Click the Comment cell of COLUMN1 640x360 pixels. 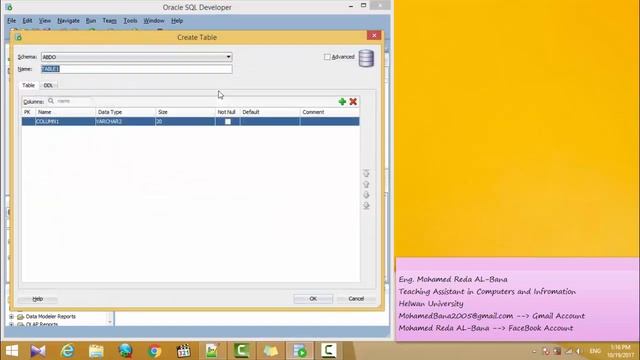point(330,122)
